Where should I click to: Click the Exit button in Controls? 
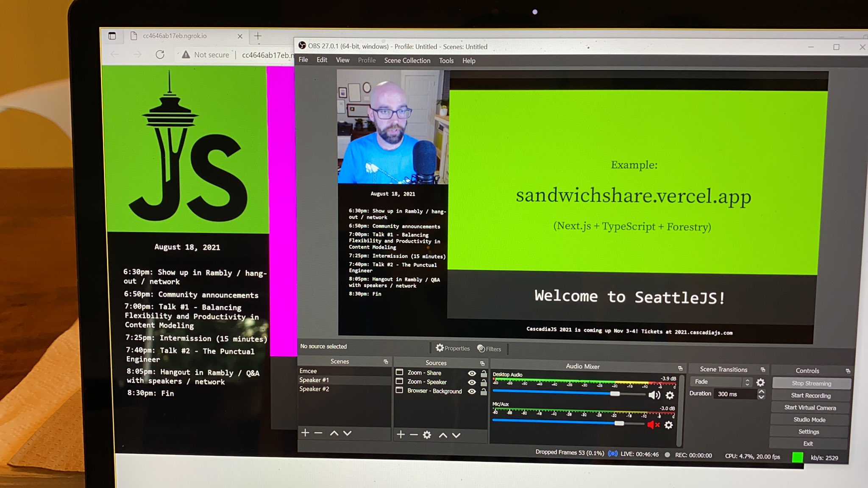click(808, 444)
